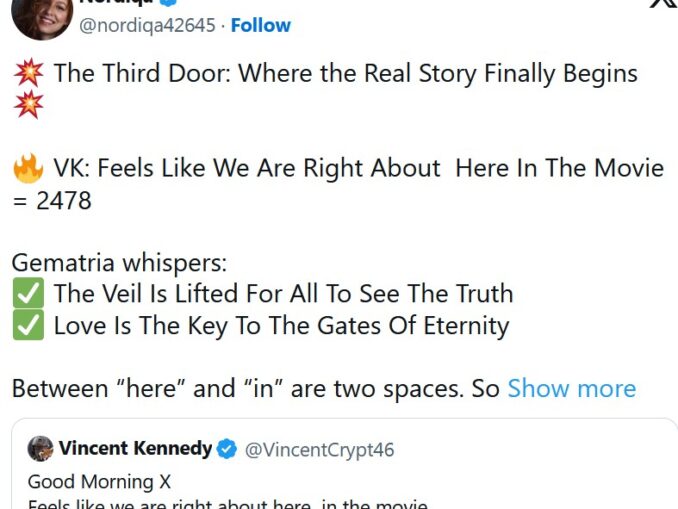This screenshot has width=678, height=509.
Task: Click the green check beside "Love Is The Key"
Action: (x=27, y=326)
